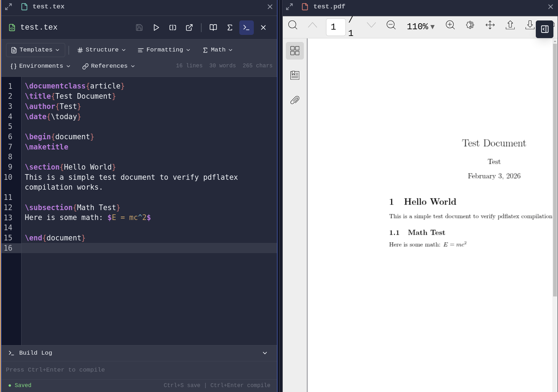
Task: Compile the document with the play icon
Action: 156,27
